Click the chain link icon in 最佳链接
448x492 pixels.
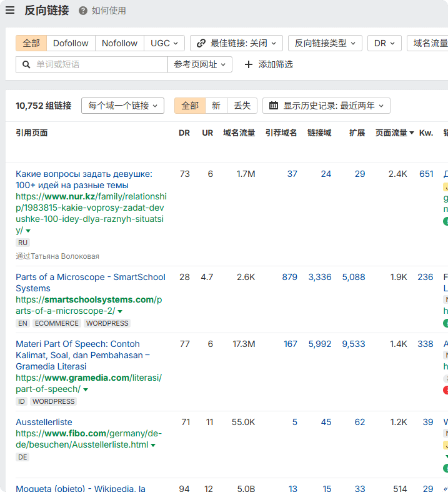click(201, 43)
